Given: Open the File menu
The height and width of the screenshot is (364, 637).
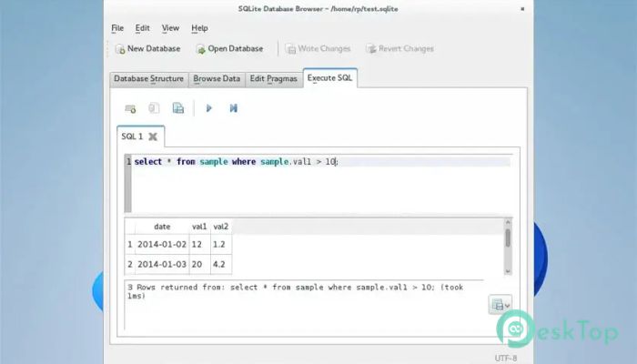Looking at the screenshot, I should tap(117, 28).
